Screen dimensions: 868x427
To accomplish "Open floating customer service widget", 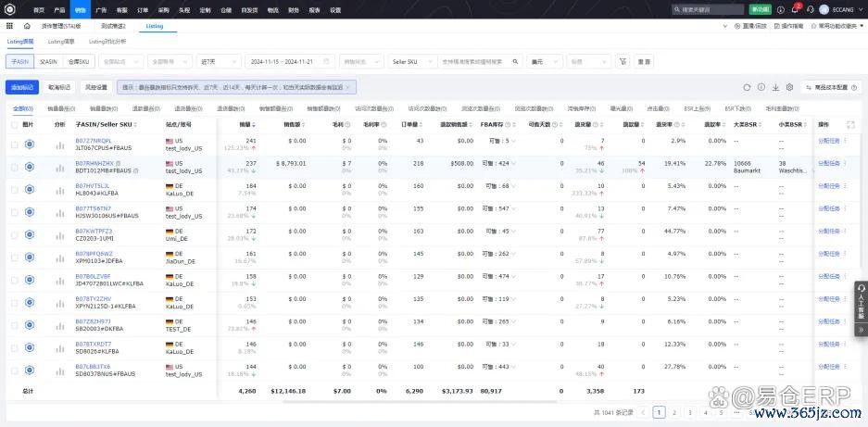I will [x=861, y=302].
